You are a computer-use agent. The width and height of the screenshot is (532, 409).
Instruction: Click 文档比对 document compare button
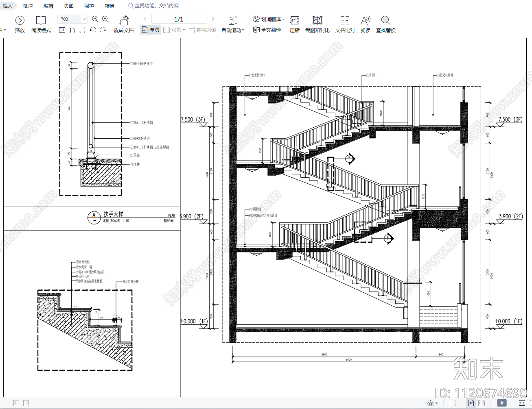point(345,24)
